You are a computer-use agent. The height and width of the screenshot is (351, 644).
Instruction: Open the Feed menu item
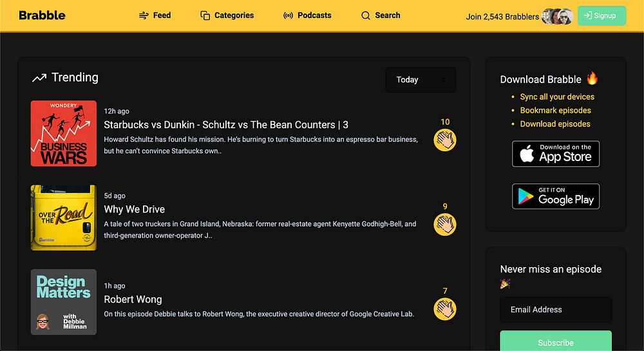pos(155,15)
